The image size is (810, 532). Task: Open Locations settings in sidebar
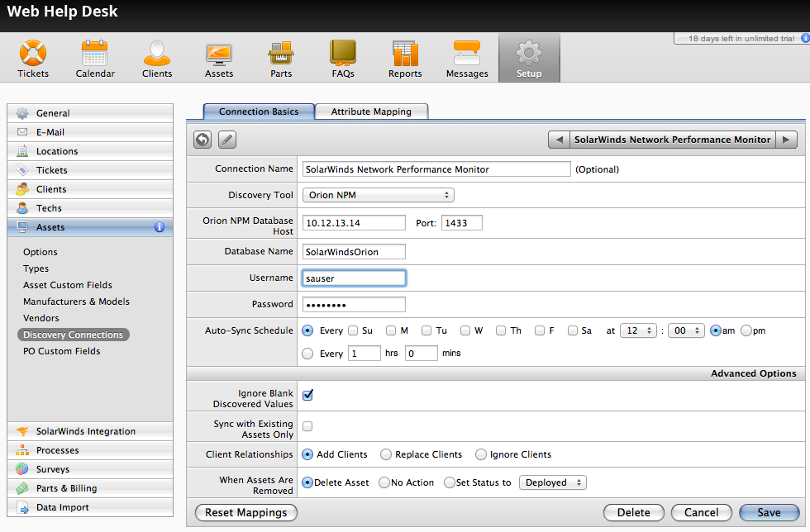point(90,151)
